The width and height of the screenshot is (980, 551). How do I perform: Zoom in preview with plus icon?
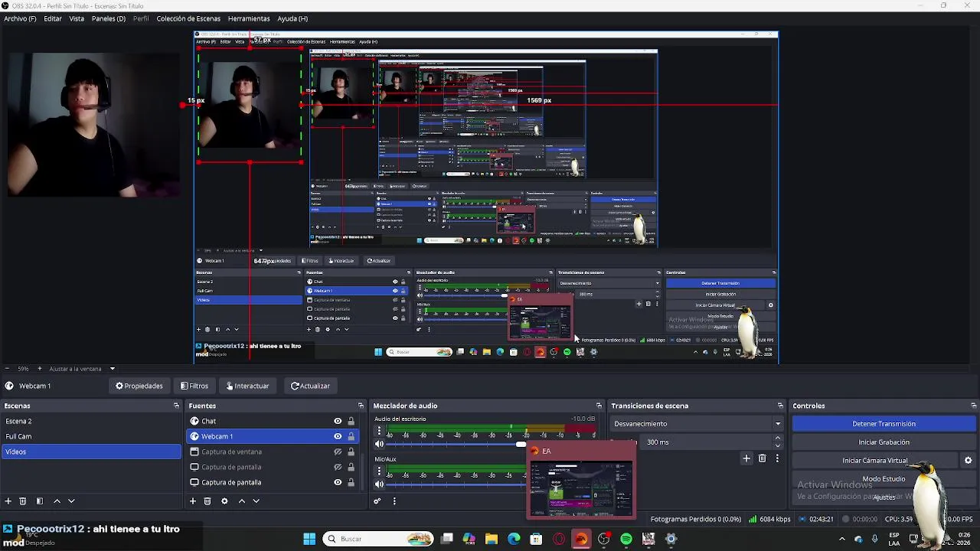[x=39, y=369]
